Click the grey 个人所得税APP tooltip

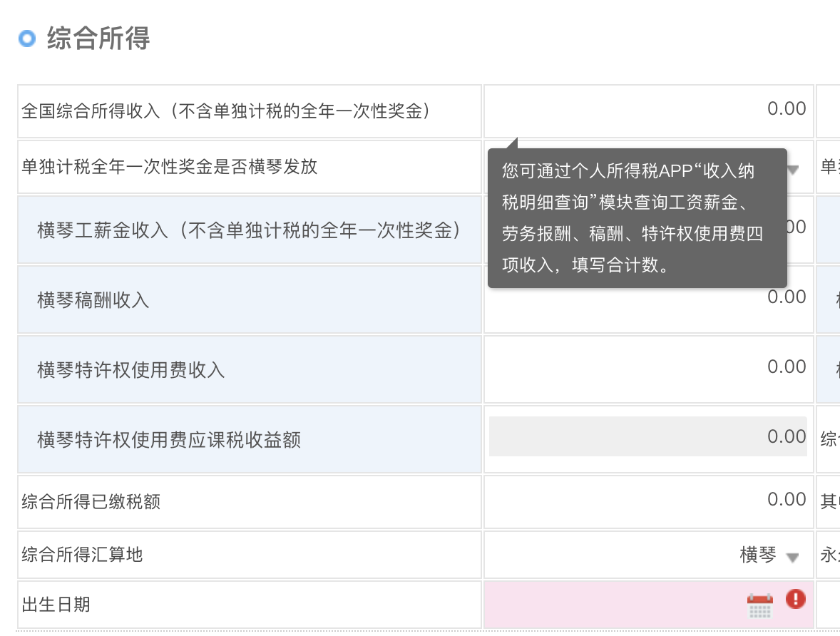[x=636, y=218]
